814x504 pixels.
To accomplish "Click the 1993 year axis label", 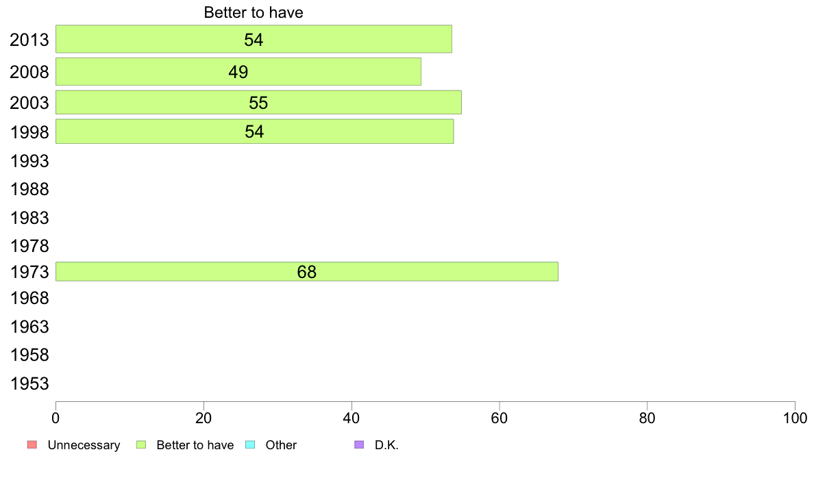I will point(29,162).
